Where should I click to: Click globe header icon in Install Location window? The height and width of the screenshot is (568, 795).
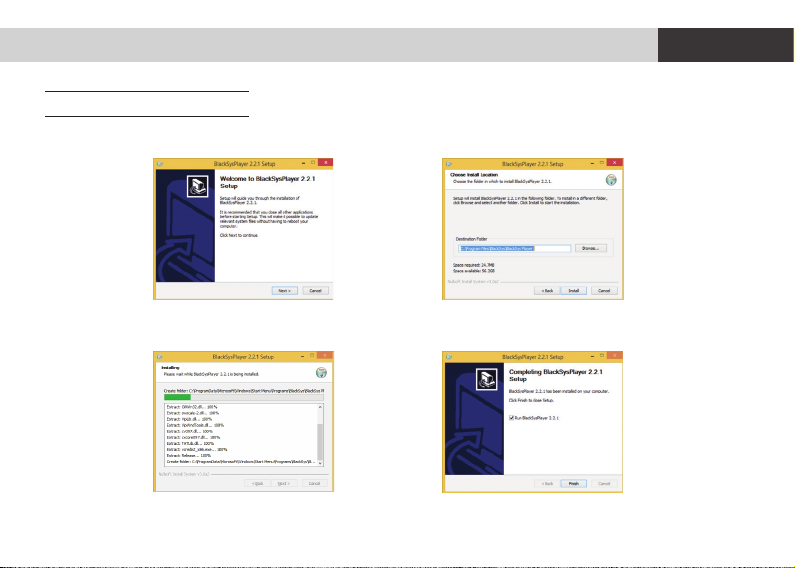[611, 180]
